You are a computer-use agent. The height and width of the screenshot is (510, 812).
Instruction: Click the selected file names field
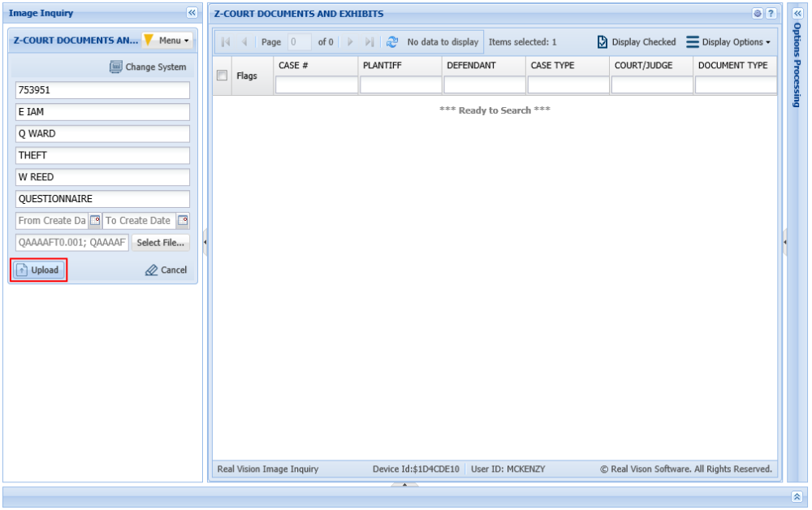click(x=72, y=242)
